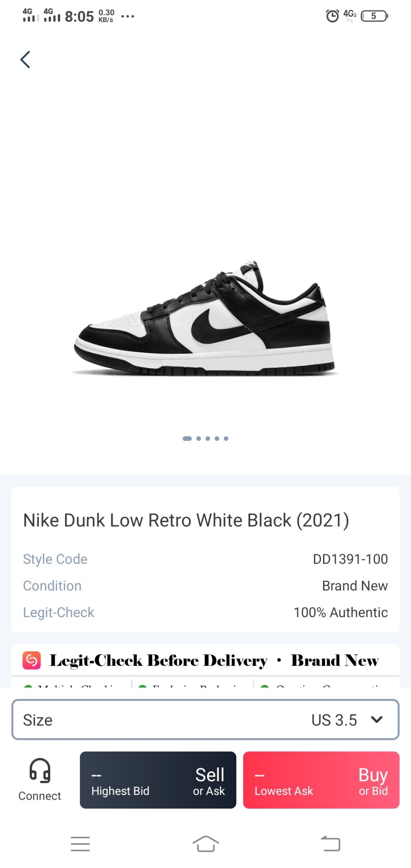Jump to the last carousel image dot
This screenshot has height=868, width=411.
click(226, 438)
